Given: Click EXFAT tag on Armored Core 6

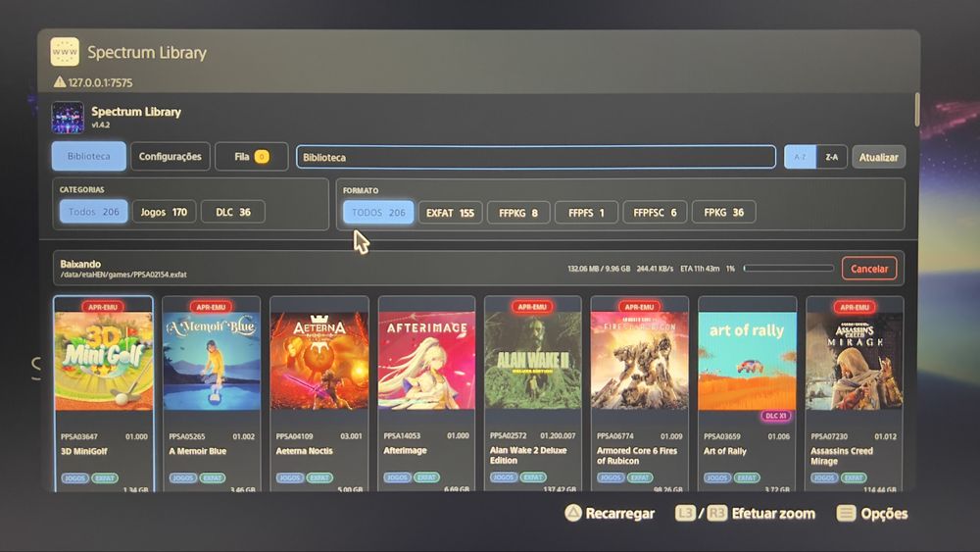Looking at the screenshot, I should [640, 477].
